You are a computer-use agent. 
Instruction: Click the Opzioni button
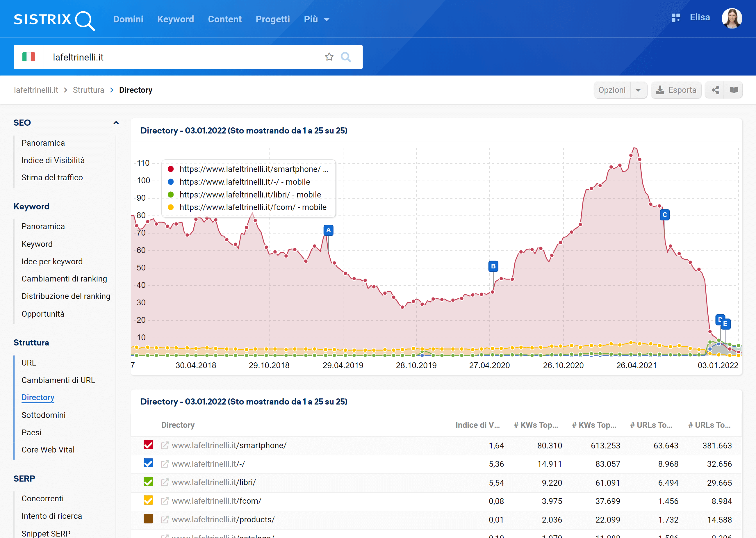point(612,90)
